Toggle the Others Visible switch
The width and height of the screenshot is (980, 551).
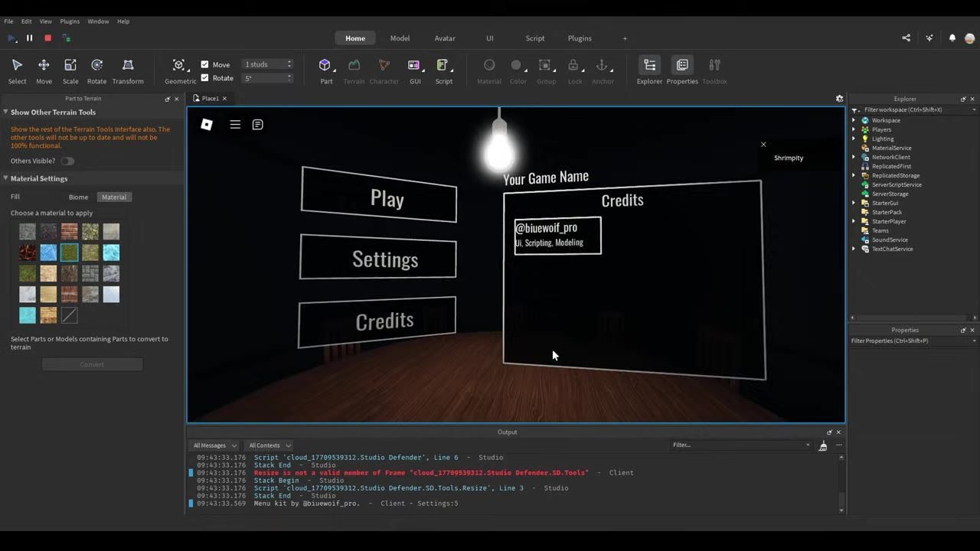[67, 161]
